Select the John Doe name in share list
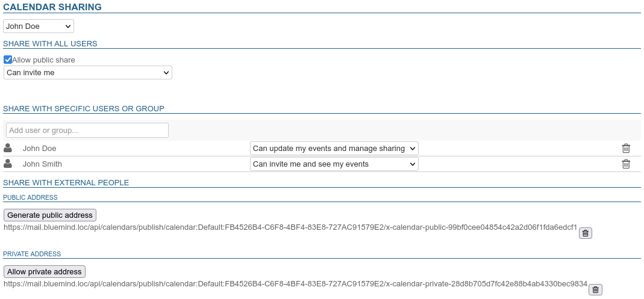The image size is (644, 299). coord(40,149)
